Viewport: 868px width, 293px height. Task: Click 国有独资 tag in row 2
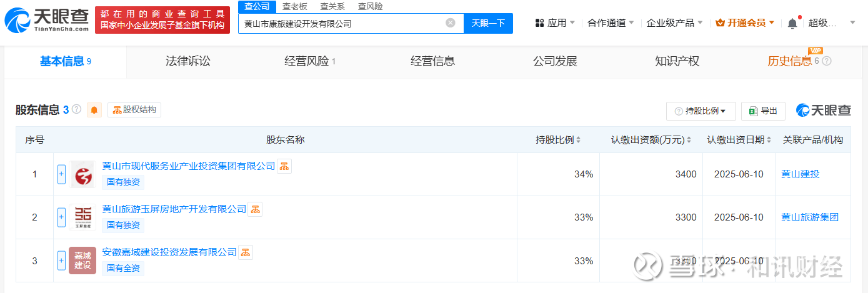coord(123,226)
